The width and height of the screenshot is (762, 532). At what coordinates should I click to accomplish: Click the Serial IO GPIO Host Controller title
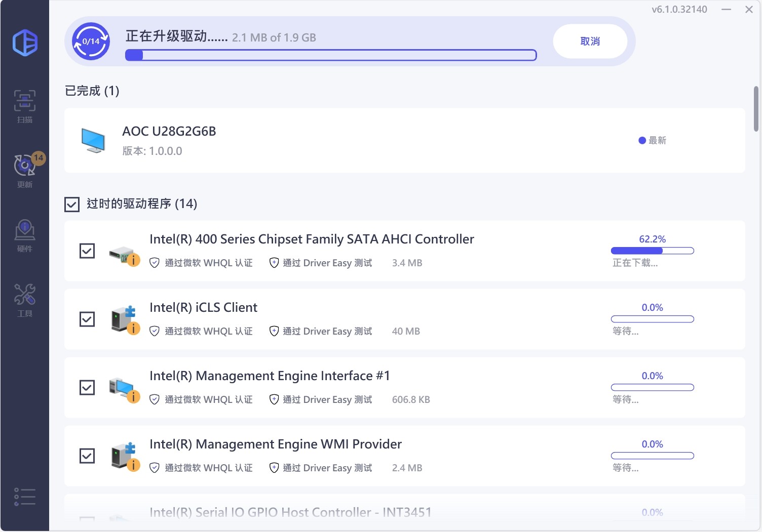click(290, 512)
